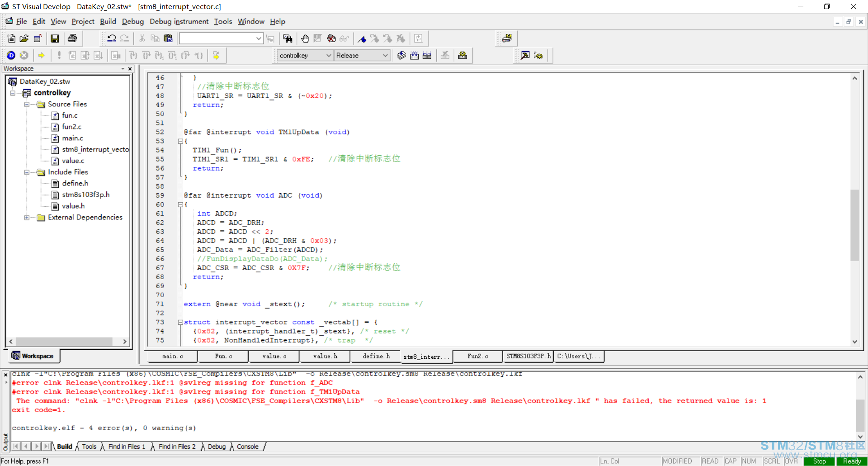Viewport: 868px width, 466px height.
Task: Click the hammer tool window icon
Action: click(525, 55)
